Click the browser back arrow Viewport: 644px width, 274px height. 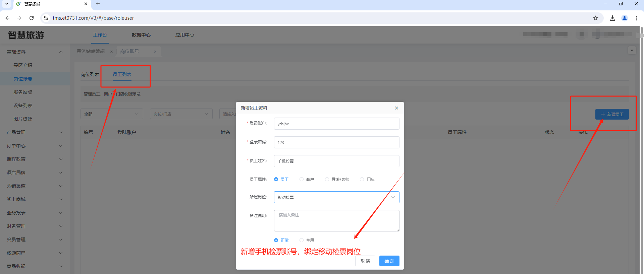[x=7, y=18]
